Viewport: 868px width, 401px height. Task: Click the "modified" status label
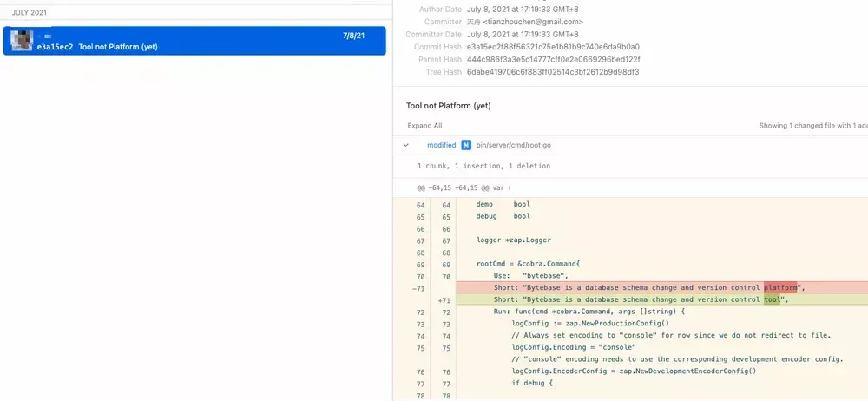click(x=441, y=145)
